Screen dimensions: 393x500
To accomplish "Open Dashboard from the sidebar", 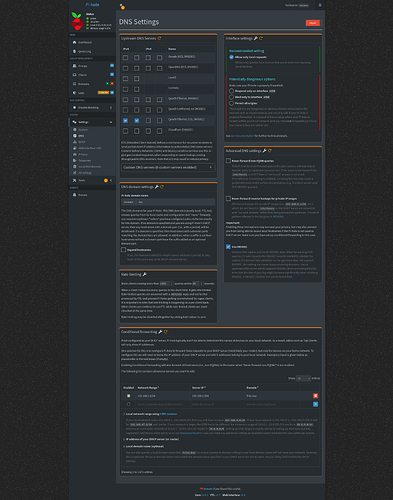I will coord(92,42).
